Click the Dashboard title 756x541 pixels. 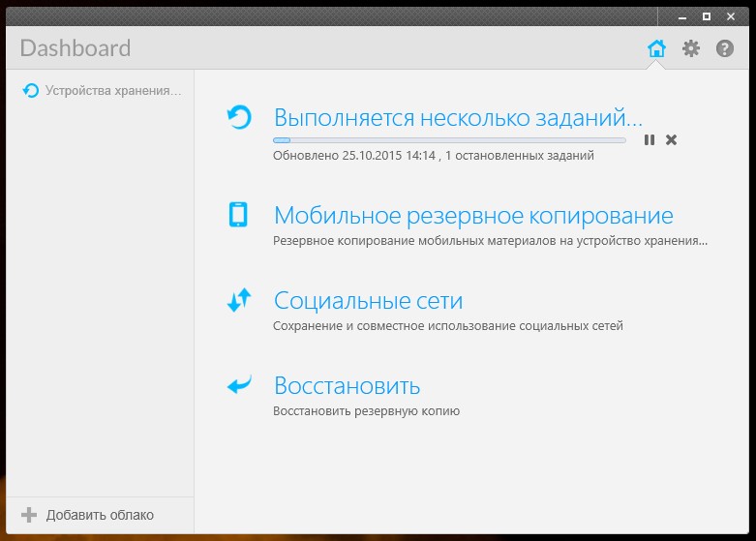coord(76,48)
